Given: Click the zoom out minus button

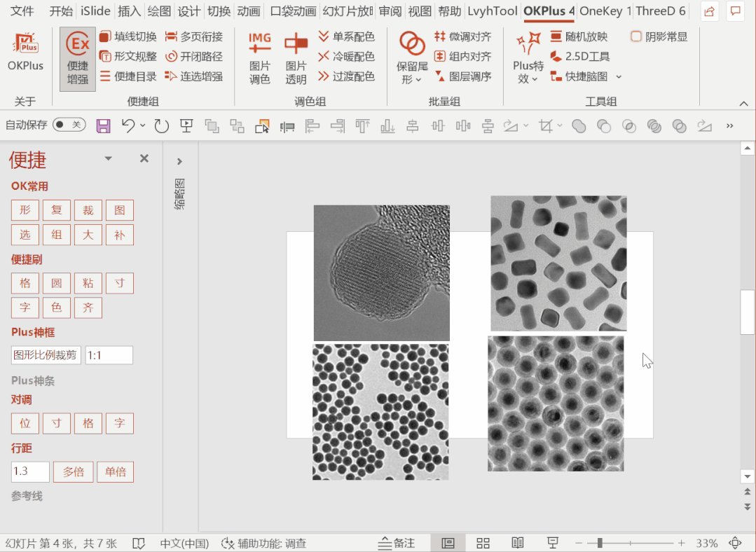Looking at the screenshot, I should point(579,544).
